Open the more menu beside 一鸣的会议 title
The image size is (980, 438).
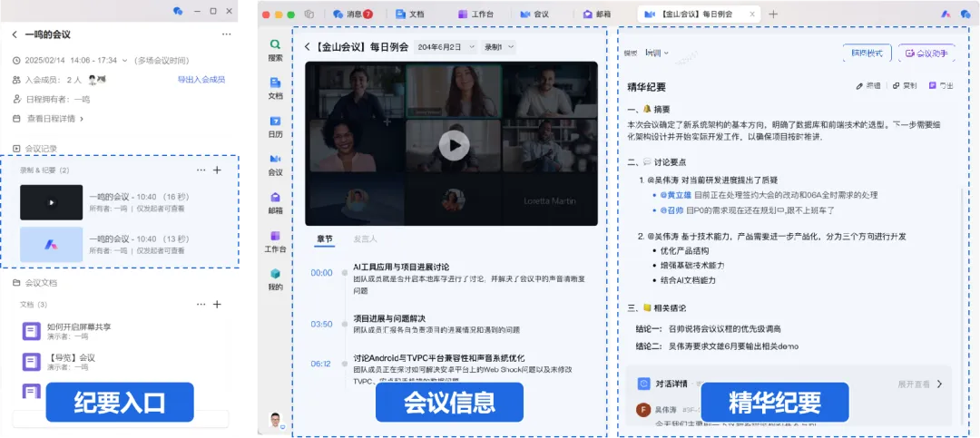[226, 35]
